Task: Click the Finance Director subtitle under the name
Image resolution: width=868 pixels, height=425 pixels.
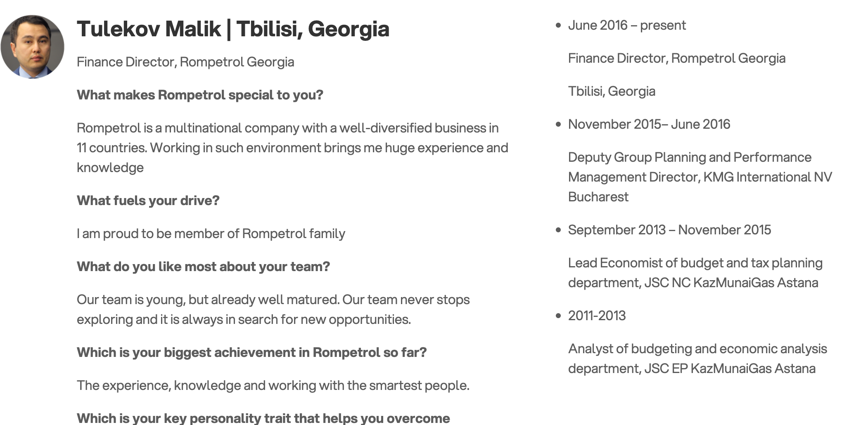Action: [x=185, y=62]
